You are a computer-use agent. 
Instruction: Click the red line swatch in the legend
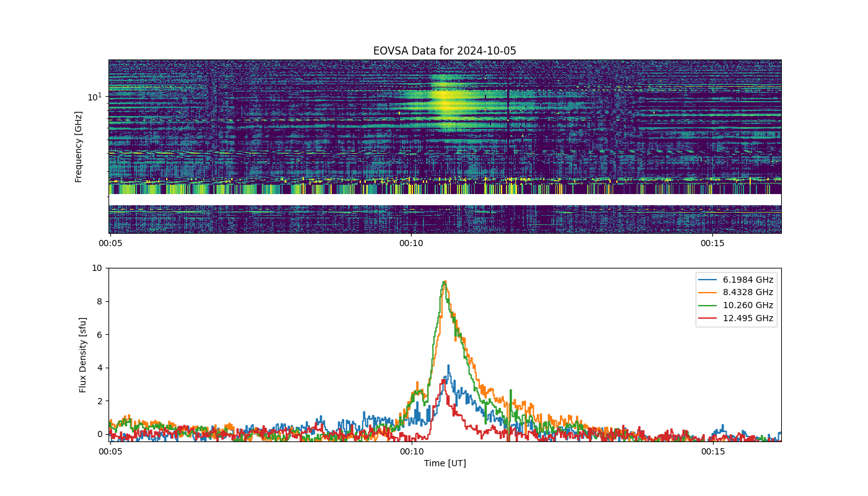click(x=709, y=319)
